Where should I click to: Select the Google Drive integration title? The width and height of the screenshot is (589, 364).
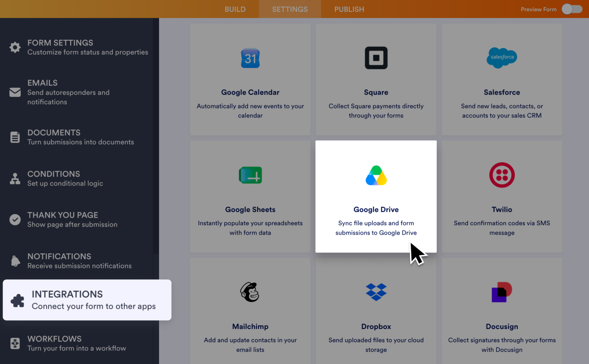tap(376, 209)
